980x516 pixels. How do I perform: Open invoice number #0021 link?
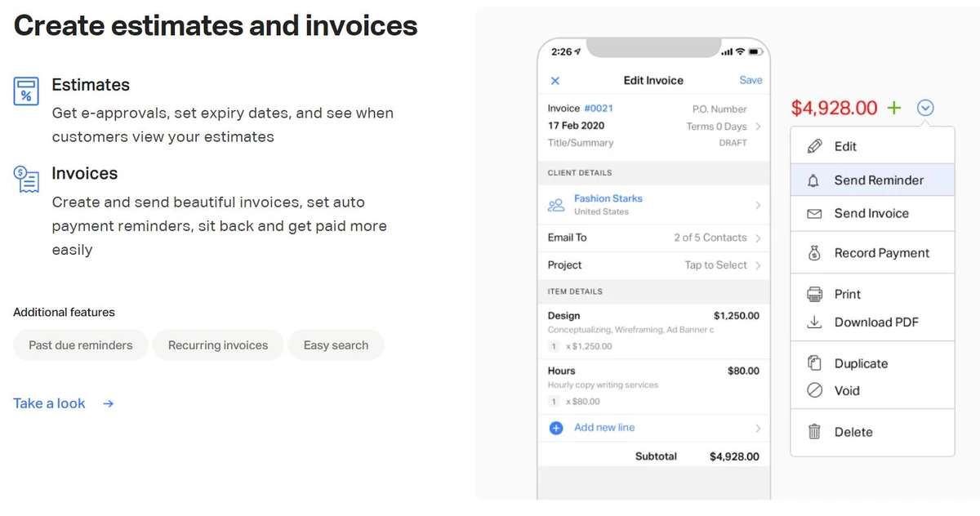click(599, 108)
